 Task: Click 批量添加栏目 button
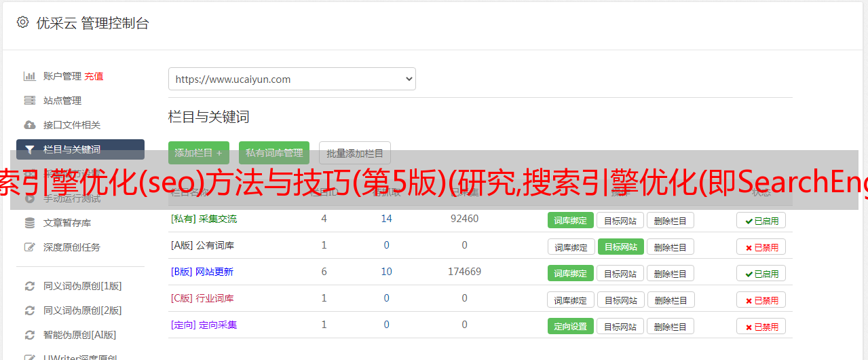[355, 153]
